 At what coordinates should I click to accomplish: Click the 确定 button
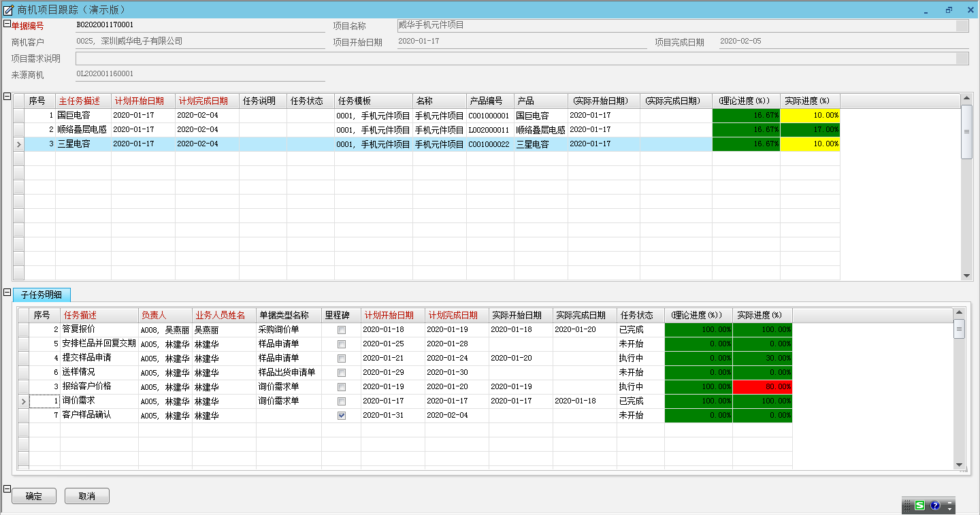click(34, 496)
